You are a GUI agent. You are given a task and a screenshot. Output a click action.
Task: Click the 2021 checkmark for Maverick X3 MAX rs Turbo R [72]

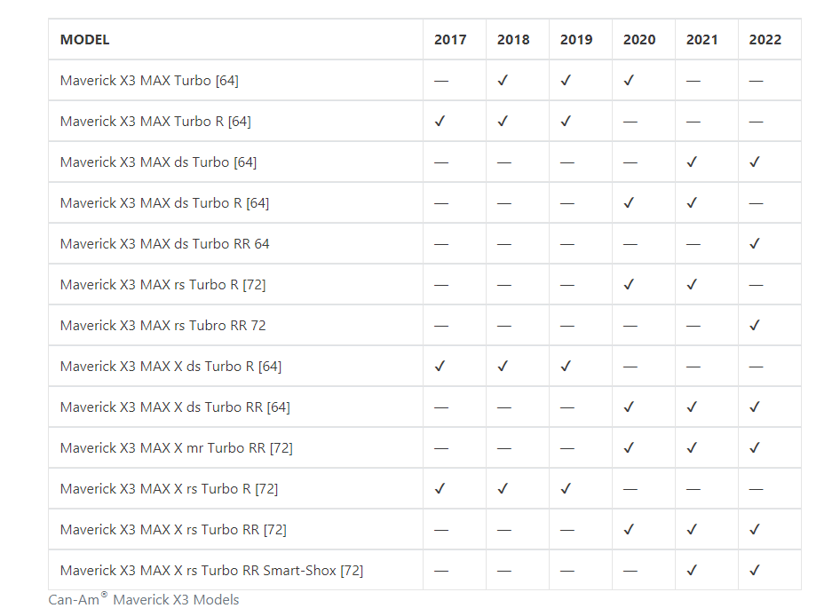pos(692,284)
